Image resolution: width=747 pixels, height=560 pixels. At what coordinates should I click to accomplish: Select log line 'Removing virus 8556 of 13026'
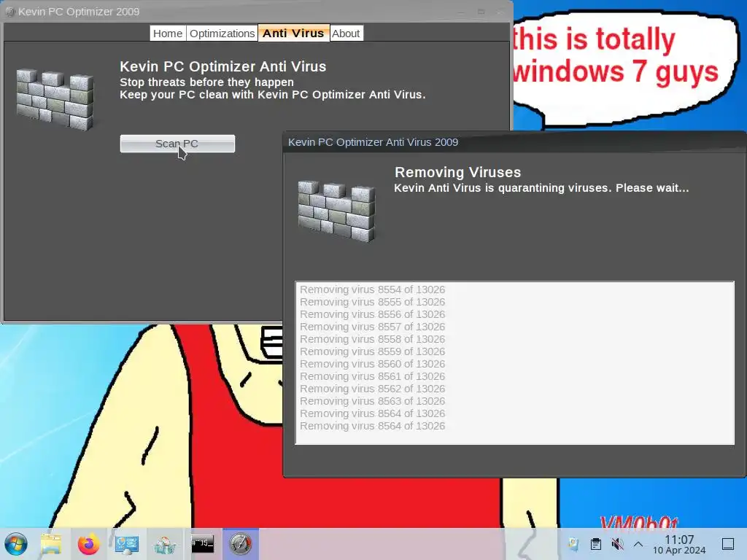coord(372,314)
